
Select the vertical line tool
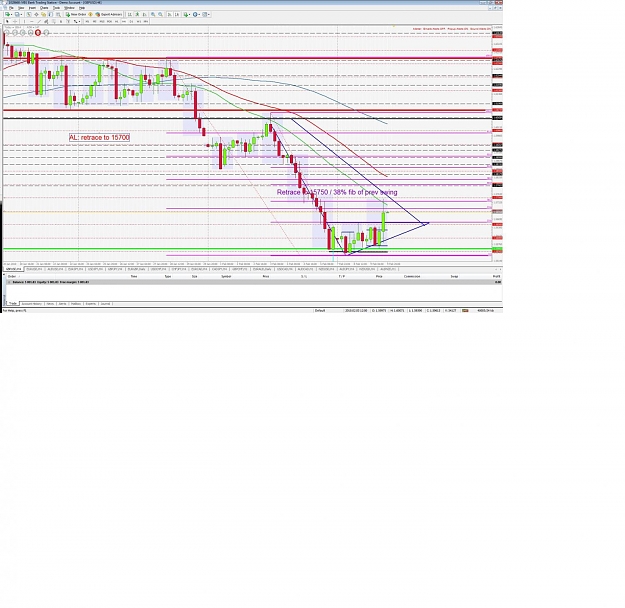(24, 21)
